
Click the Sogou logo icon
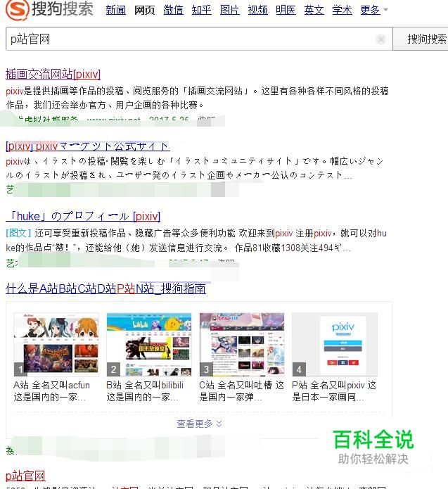tap(18, 9)
